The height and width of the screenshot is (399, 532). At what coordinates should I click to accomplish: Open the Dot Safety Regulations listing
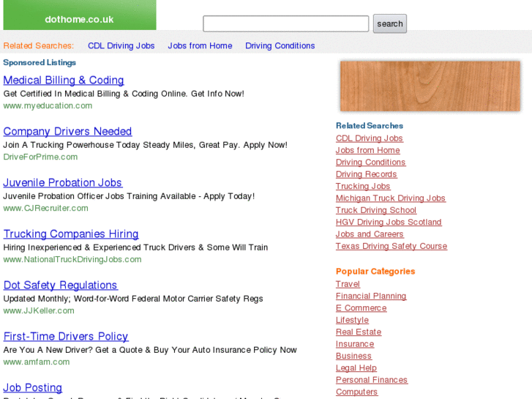61,286
